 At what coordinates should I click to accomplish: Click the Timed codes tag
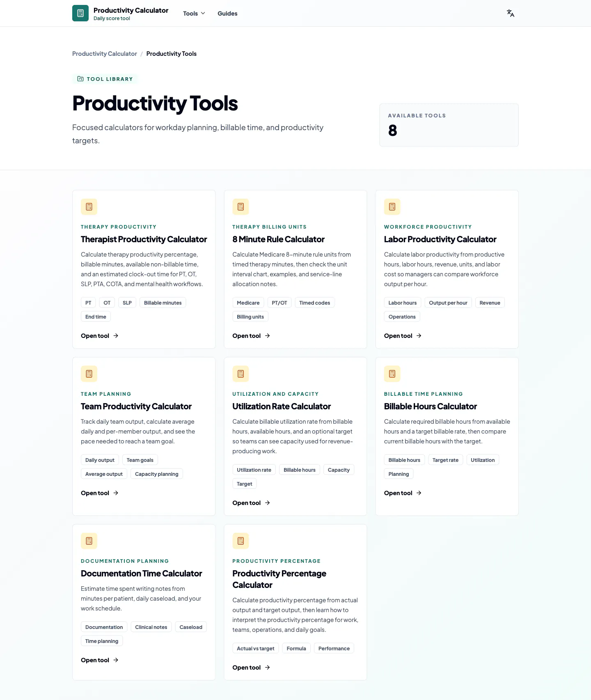pos(315,303)
